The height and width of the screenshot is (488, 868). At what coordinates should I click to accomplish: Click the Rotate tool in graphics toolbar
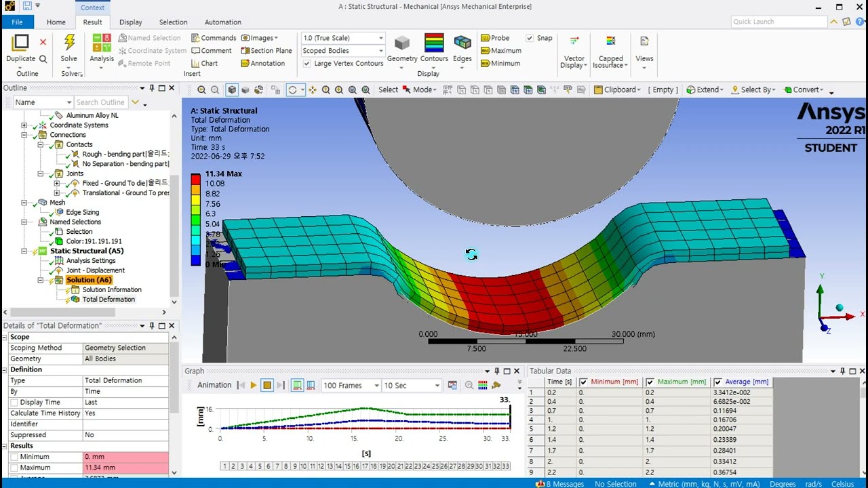[x=292, y=89]
